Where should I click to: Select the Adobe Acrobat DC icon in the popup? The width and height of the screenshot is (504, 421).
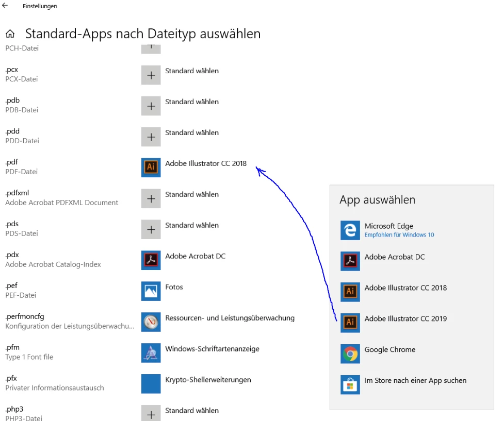click(x=350, y=261)
